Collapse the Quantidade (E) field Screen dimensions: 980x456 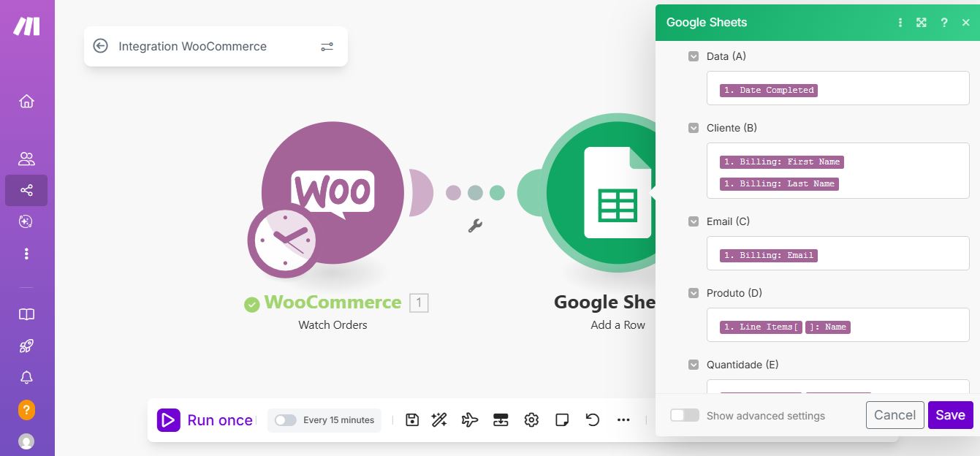pyautogui.click(x=694, y=365)
